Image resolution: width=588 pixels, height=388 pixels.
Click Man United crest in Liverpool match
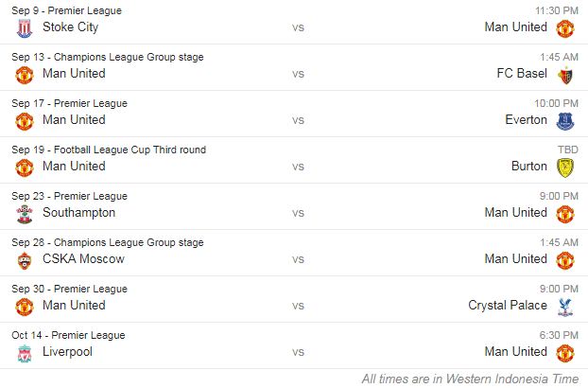tap(565, 353)
